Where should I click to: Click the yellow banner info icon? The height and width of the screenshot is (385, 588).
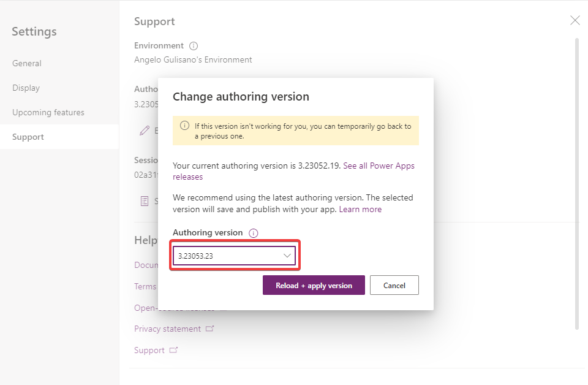pyautogui.click(x=184, y=126)
